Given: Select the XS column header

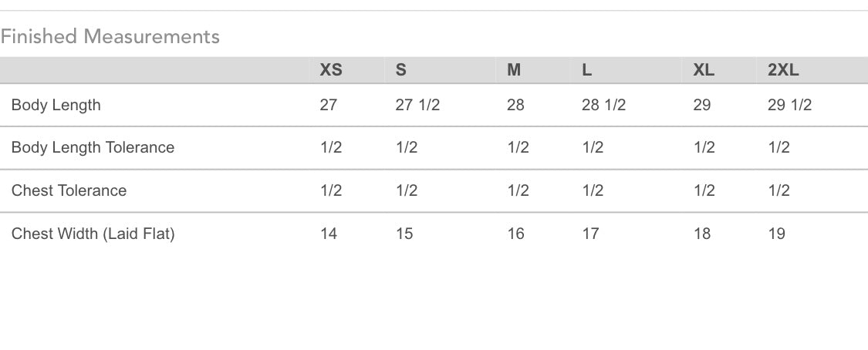Looking at the screenshot, I should [x=331, y=70].
